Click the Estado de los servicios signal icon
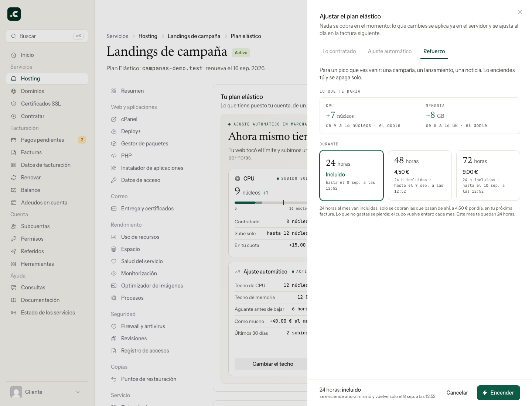The height and width of the screenshot is (406, 532). (x=14, y=313)
